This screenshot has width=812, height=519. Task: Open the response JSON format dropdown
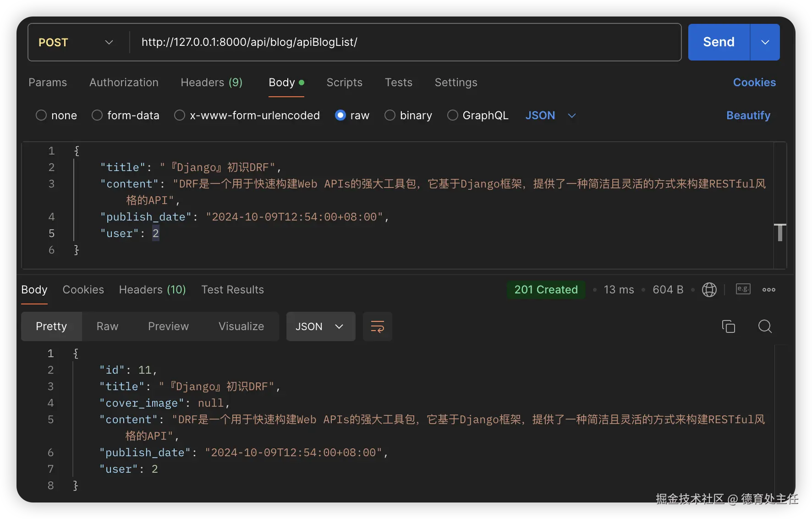321,326
